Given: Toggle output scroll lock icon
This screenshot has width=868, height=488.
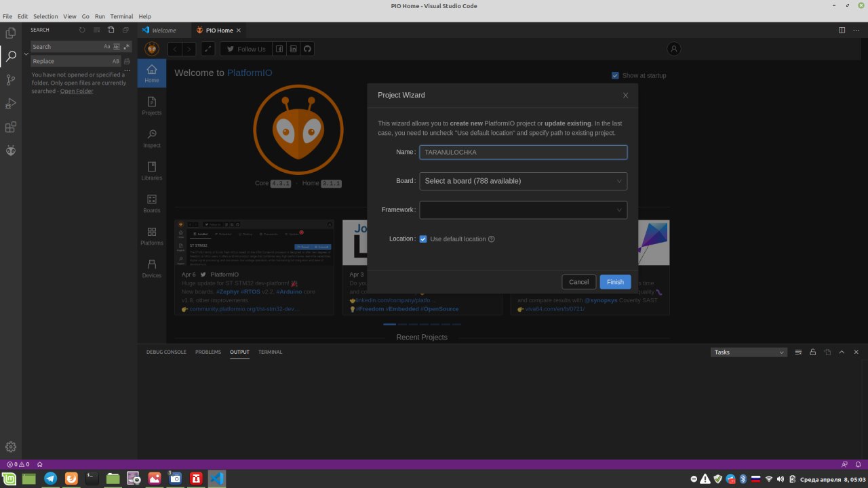Looking at the screenshot, I should pos(812,352).
